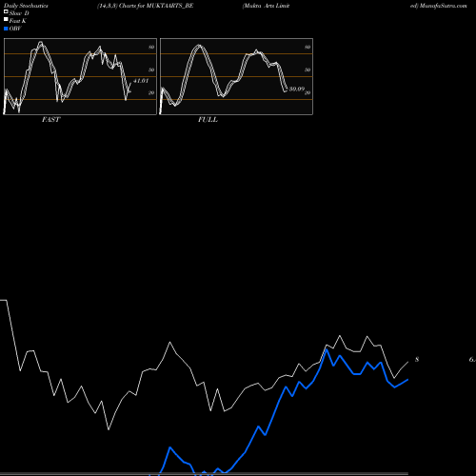
Task: Click the '8' label next to price line
Action: pos(417,360)
